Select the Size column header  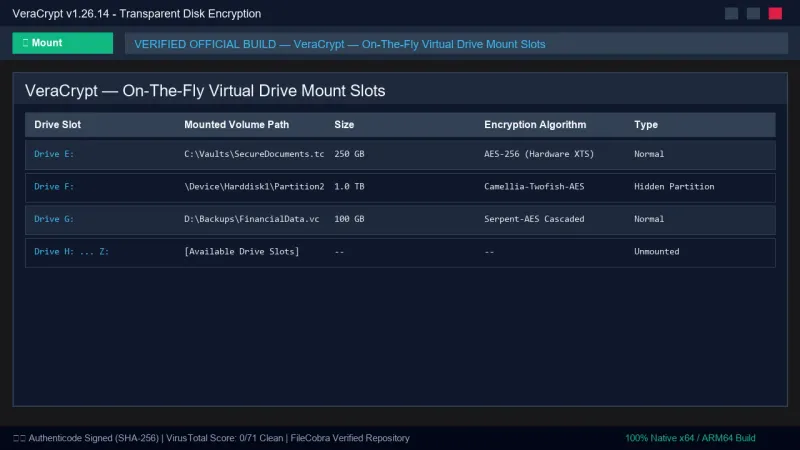344,124
